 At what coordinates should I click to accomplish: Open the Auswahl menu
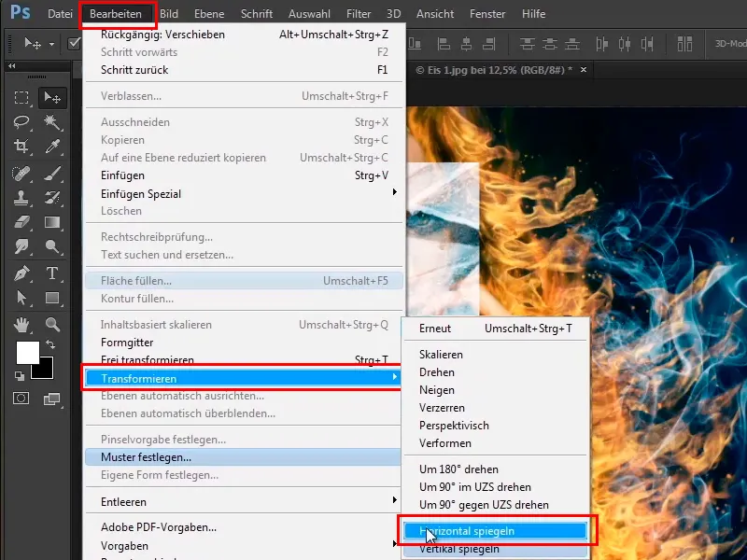pos(309,14)
